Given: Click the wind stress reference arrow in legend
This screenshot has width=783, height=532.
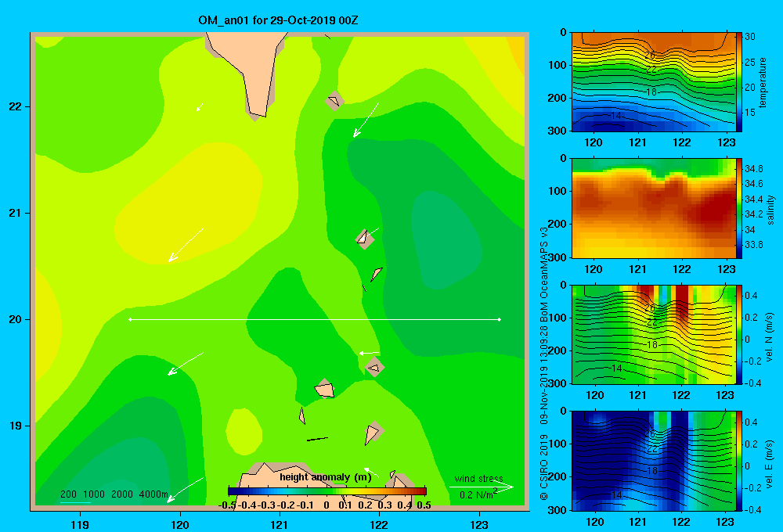Looking at the screenshot, I should pos(482,487).
